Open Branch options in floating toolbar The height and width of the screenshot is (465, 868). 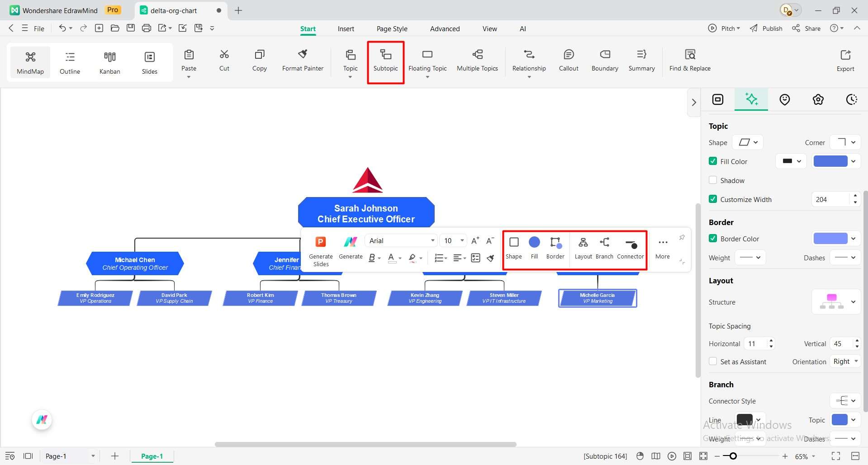pos(604,248)
